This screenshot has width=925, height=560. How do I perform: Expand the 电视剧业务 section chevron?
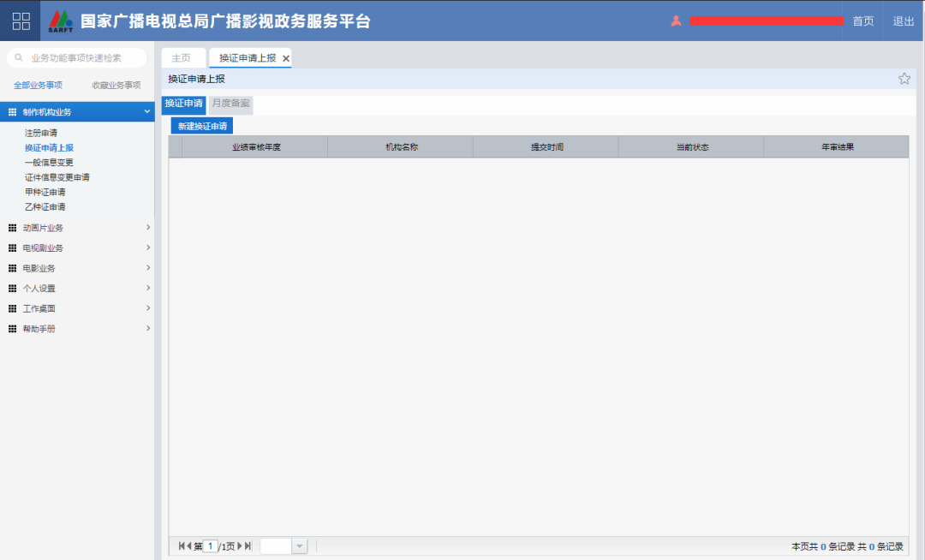point(148,247)
